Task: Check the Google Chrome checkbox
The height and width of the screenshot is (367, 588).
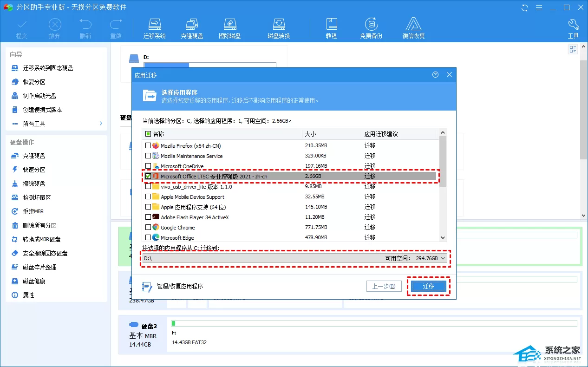Action: click(148, 227)
